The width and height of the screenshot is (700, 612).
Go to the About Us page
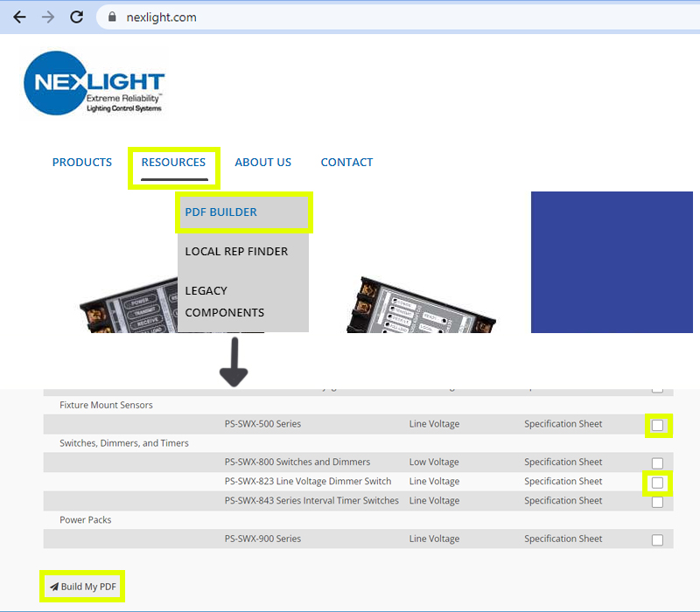click(x=262, y=163)
